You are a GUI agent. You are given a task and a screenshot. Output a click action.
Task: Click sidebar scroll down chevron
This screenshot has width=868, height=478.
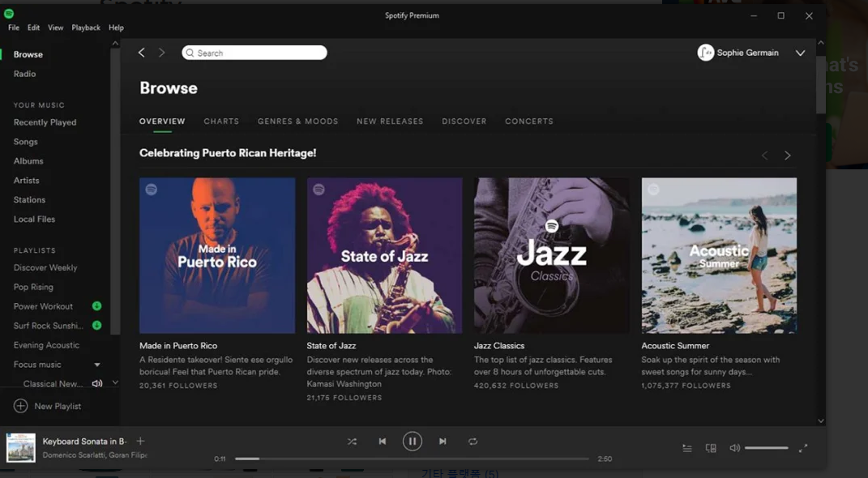(x=115, y=382)
